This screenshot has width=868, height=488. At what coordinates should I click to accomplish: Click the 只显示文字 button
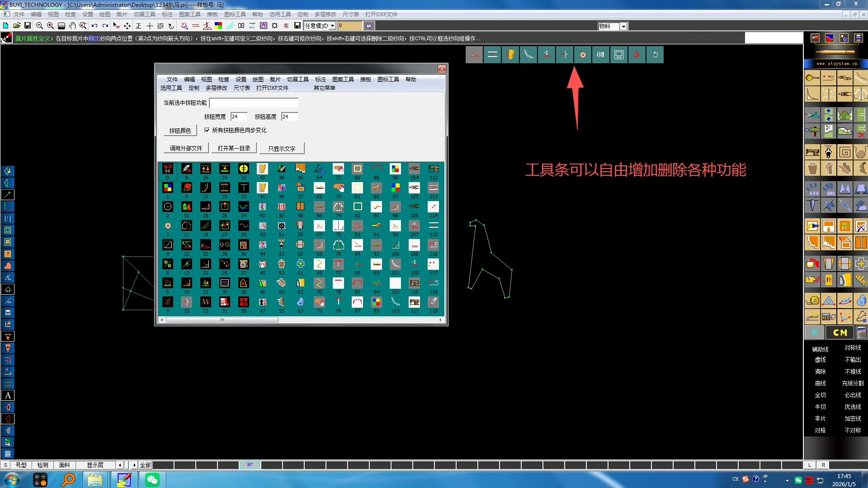[x=281, y=148]
